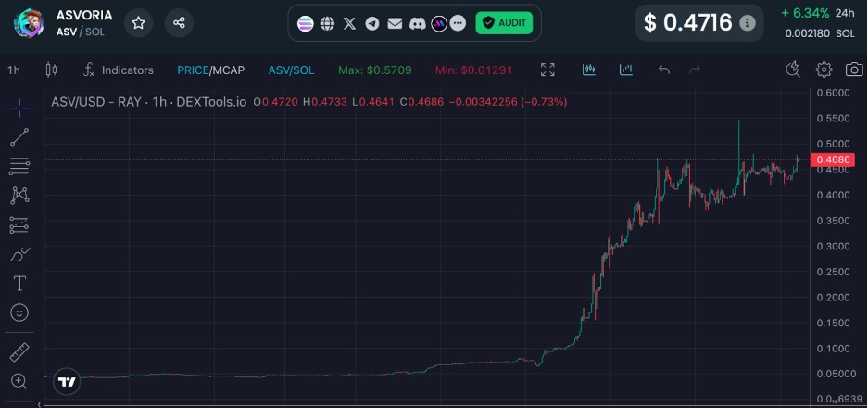Add ASVORIA to favorites with star icon
The image size is (868, 408).
tap(138, 23)
